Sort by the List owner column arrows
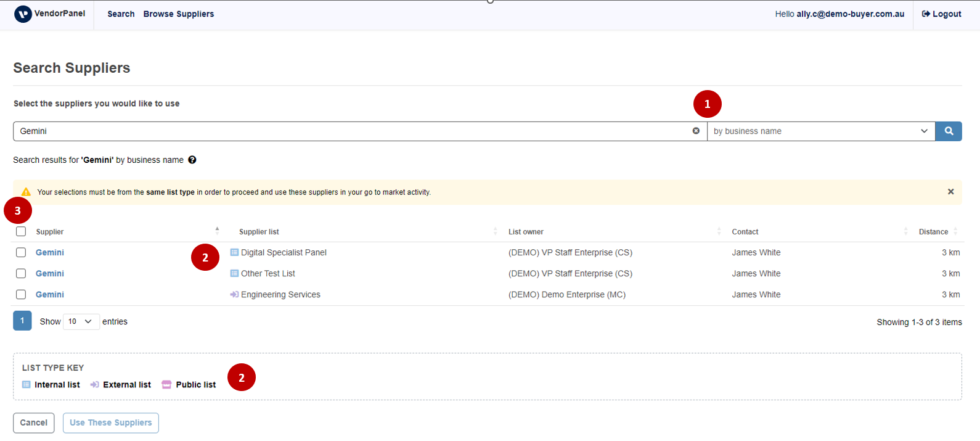The image size is (980, 441). coord(719,231)
